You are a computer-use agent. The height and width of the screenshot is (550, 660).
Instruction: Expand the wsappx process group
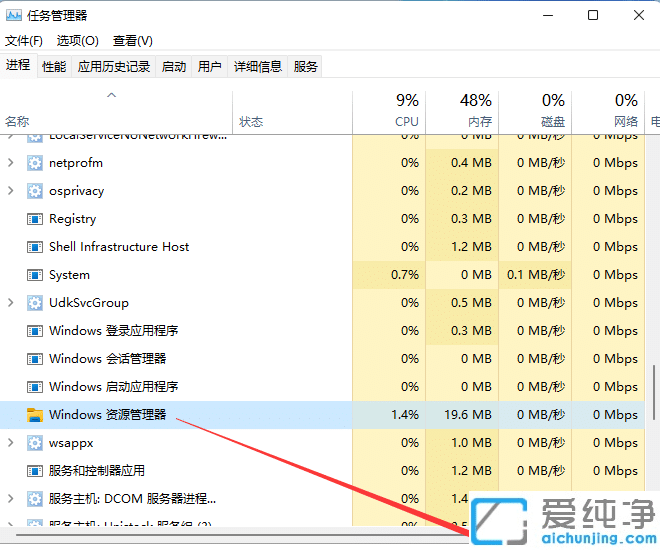click(11, 443)
